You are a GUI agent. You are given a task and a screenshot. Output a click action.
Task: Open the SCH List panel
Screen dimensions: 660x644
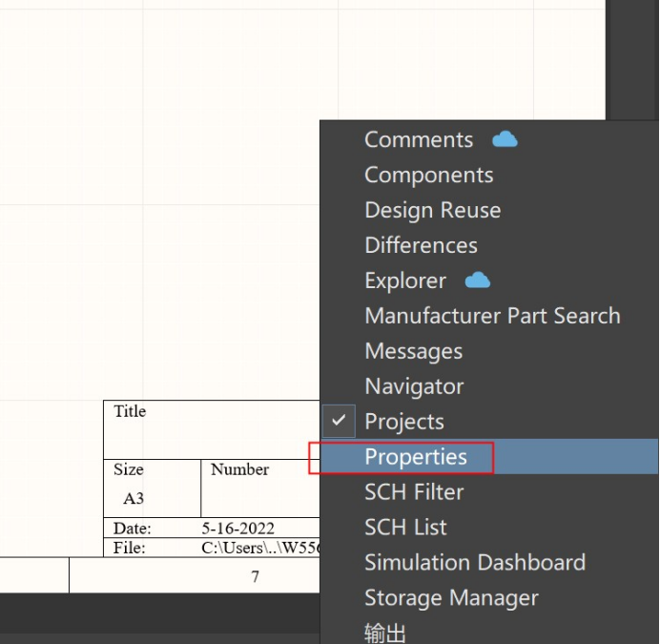pos(405,528)
